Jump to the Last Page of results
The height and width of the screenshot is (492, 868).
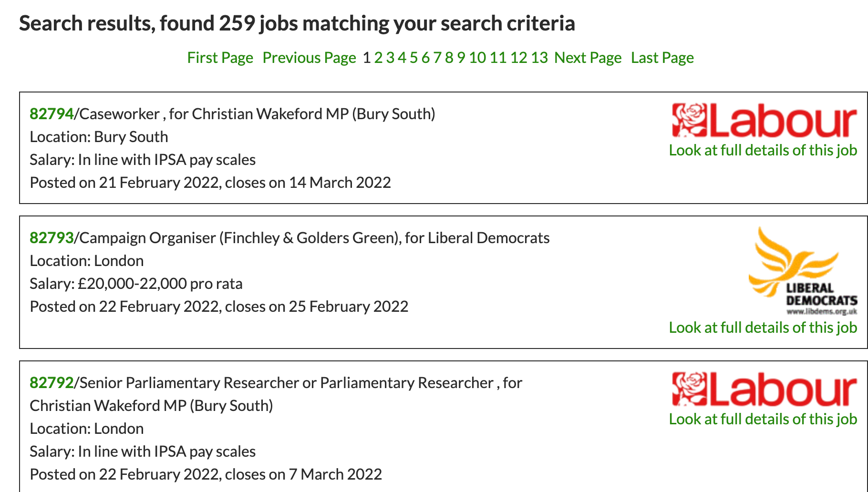tap(662, 58)
